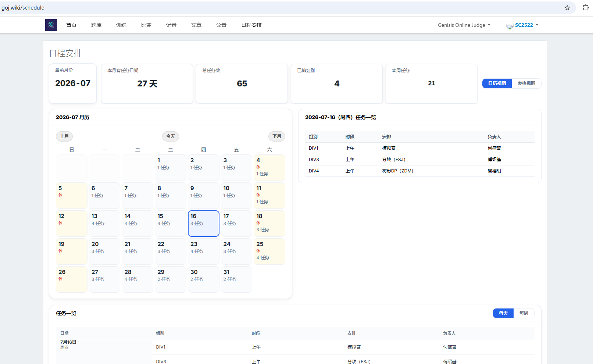Pick July 20 with 3 tasks
This screenshot has width=593, height=364.
[x=105, y=251]
